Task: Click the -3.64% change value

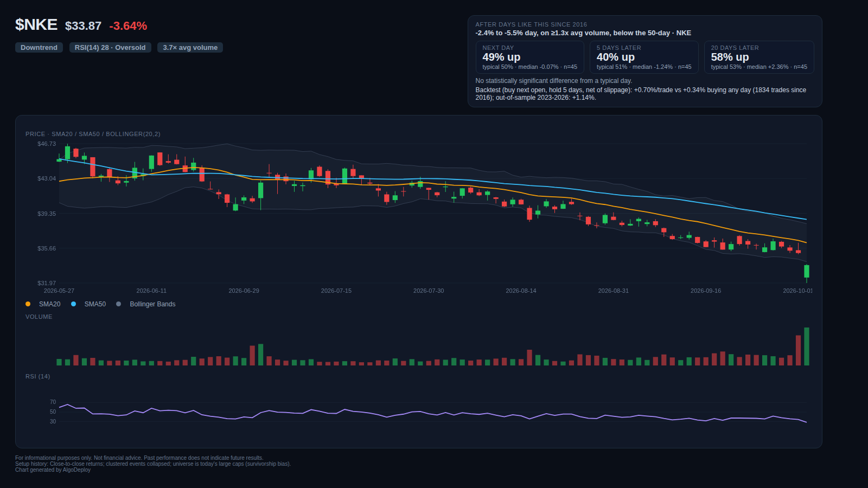Action: pos(128,26)
